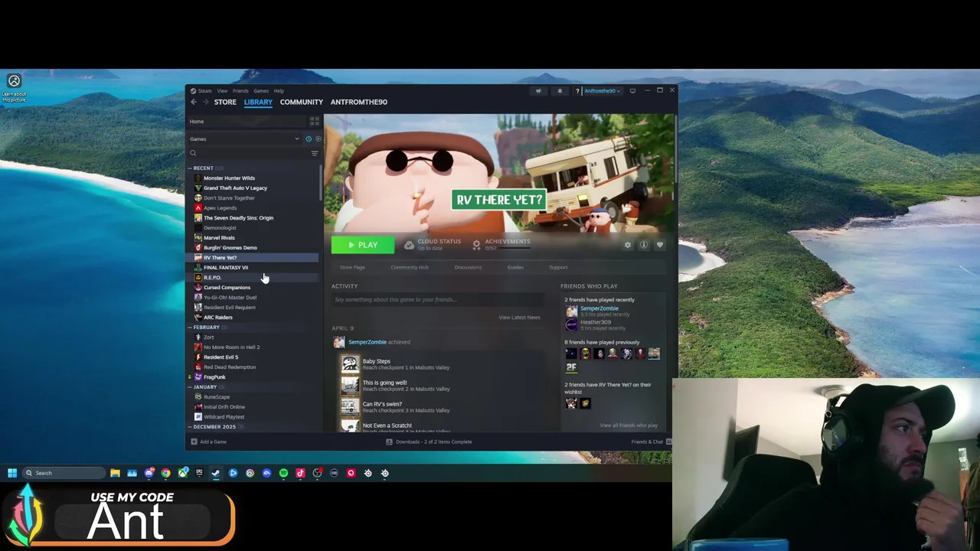Image resolution: width=980 pixels, height=551 pixels.
Task: Open the announcements megaphone icon
Action: (538, 90)
